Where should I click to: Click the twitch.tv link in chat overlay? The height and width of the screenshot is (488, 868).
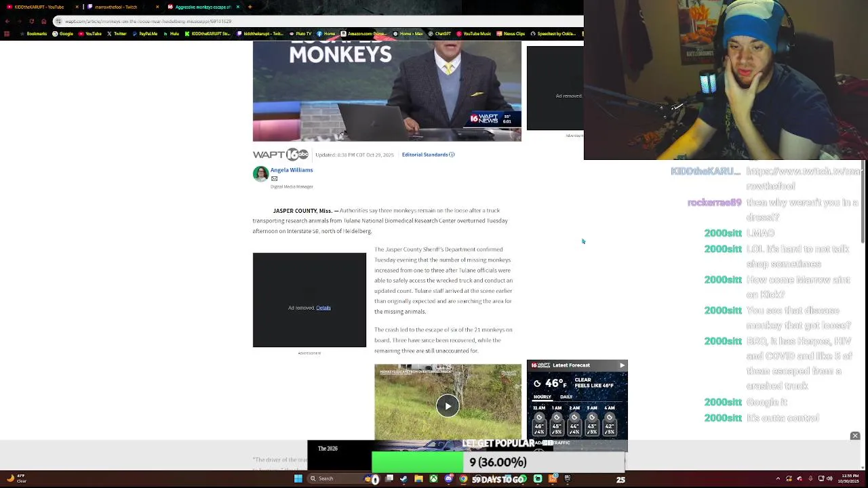(804, 178)
